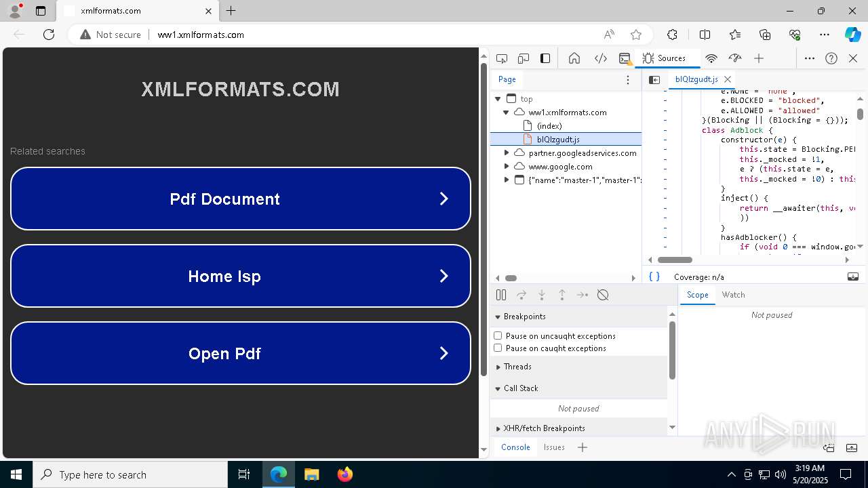Hide the navigator pane toggle icon
Image resolution: width=868 pixels, height=488 pixels.
tap(654, 79)
